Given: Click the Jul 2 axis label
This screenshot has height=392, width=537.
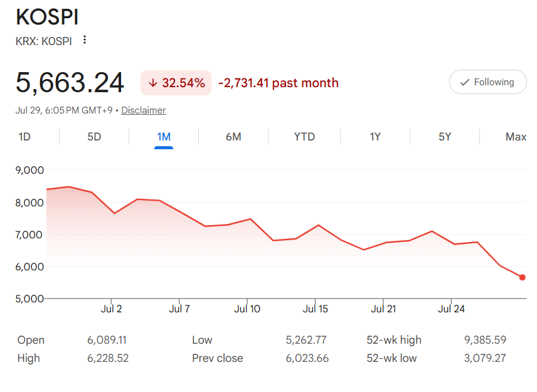Looking at the screenshot, I should (x=111, y=309).
